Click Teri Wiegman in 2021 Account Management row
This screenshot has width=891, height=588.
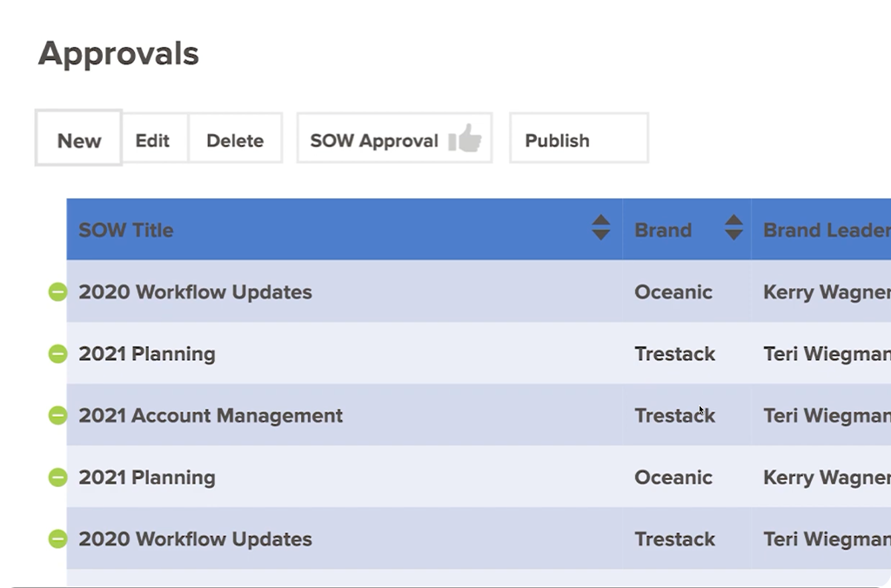[x=827, y=415]
